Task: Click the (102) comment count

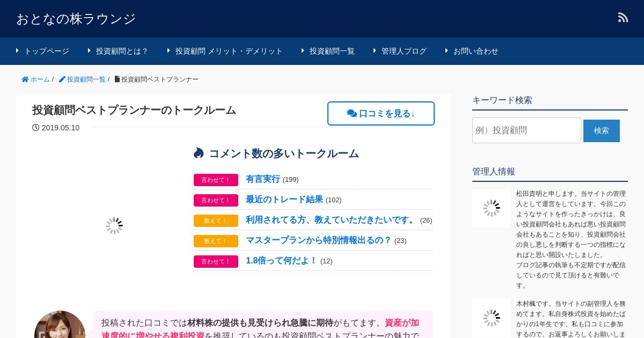Action: point(334,200)
